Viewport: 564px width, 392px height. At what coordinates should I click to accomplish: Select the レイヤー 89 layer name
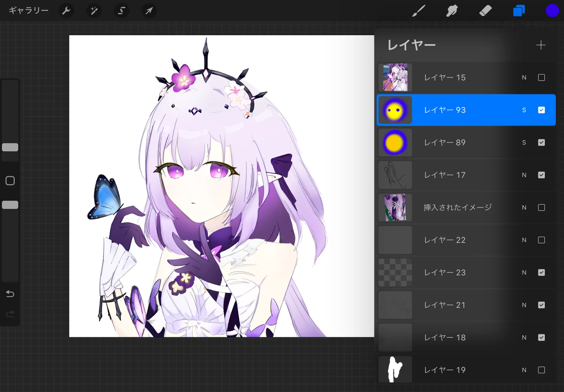point(445,143)
